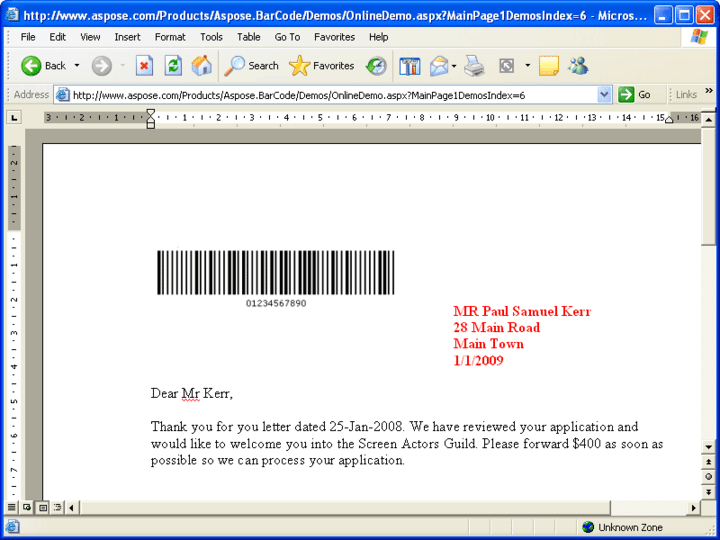Click the right indent marker on ruler
Image resolution: width=720 pixels, height=540 pixels.
(669, 120)
